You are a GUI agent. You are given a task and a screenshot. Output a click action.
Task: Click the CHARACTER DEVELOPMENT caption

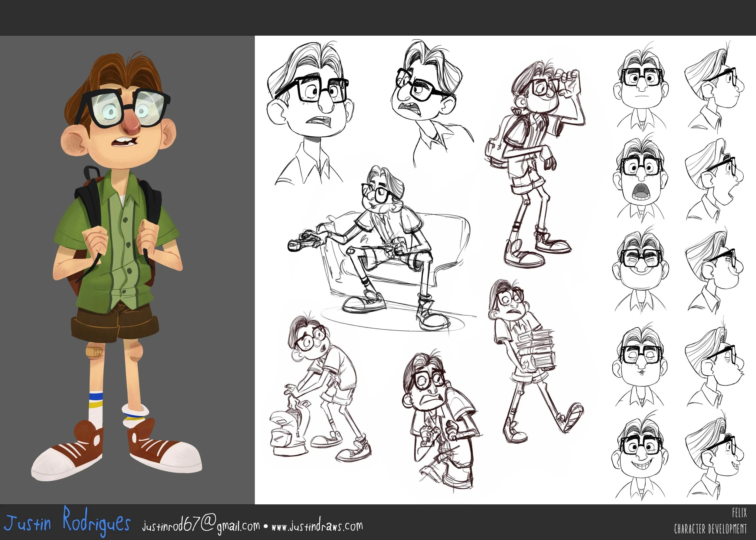[x=710, y=529]
